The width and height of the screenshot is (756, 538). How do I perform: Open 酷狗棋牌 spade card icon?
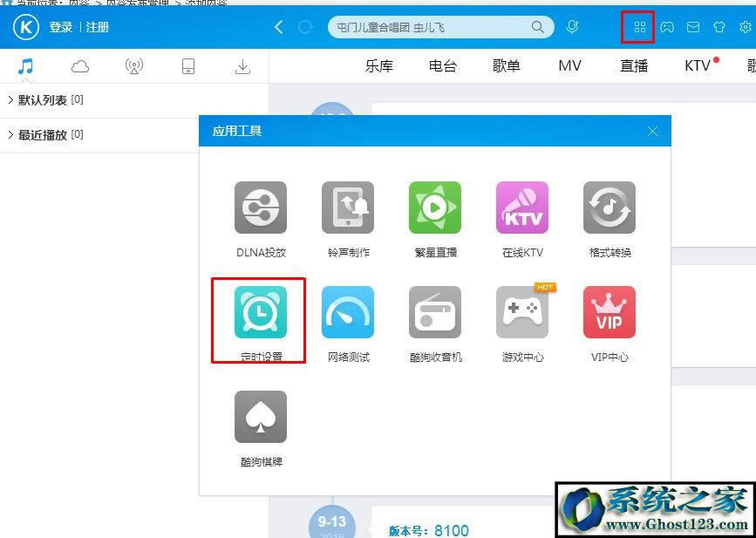[x=261, y=417]
